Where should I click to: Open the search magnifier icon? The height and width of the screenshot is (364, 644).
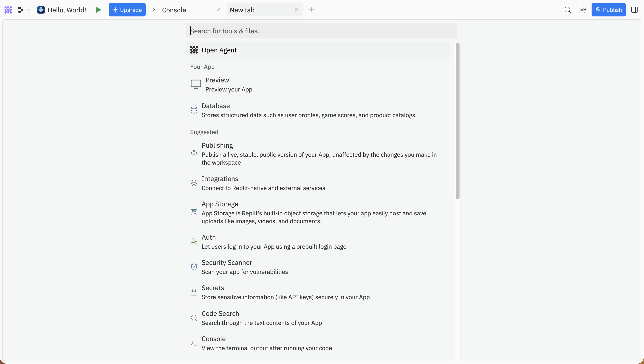pyautogui.click(x=567, y=10)
